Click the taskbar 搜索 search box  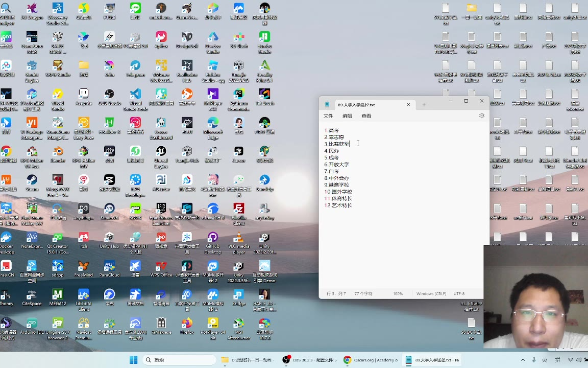pyautogui.click(x=179, y=360)
